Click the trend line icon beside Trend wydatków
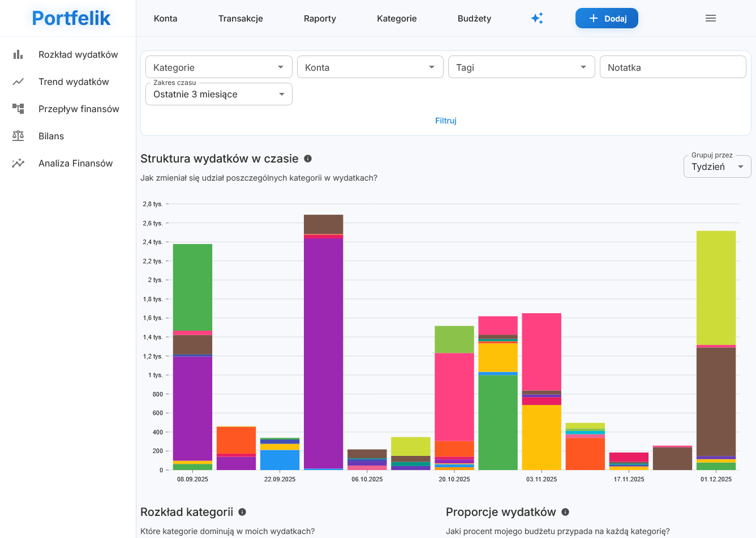Image resolution: width=756 pixels, height=538 pixels. [x=18, y=82]
